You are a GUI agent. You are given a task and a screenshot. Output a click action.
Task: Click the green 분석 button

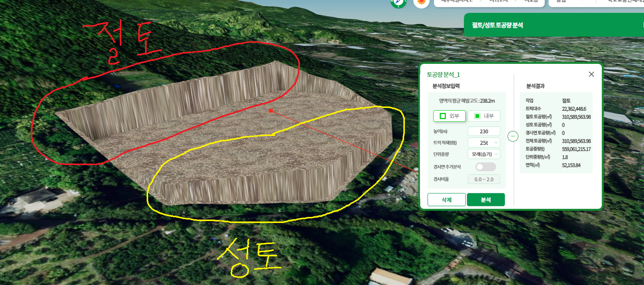click(x=486, y=200)
